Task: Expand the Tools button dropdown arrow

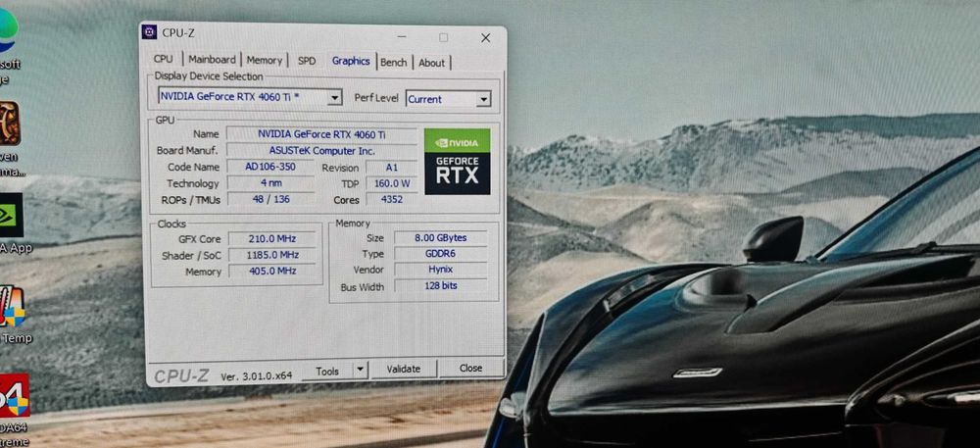Action: tap(360, 370)
